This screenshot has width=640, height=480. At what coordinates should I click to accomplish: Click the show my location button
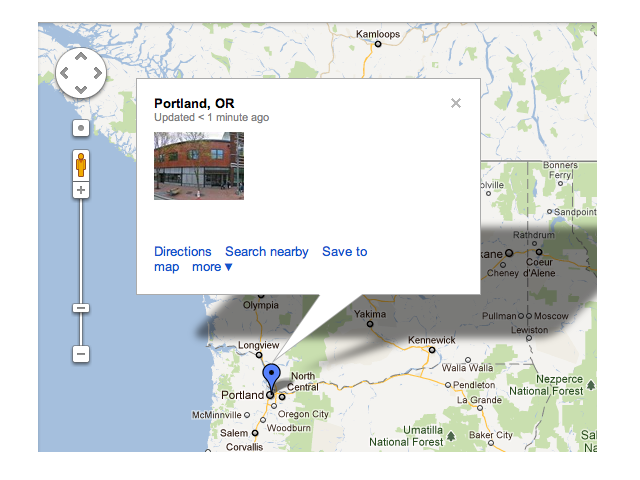click(x=81, y=128)
